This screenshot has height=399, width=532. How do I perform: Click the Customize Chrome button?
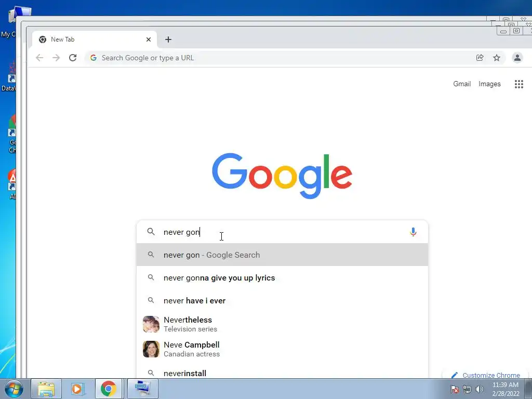click(x=486, y=375)
